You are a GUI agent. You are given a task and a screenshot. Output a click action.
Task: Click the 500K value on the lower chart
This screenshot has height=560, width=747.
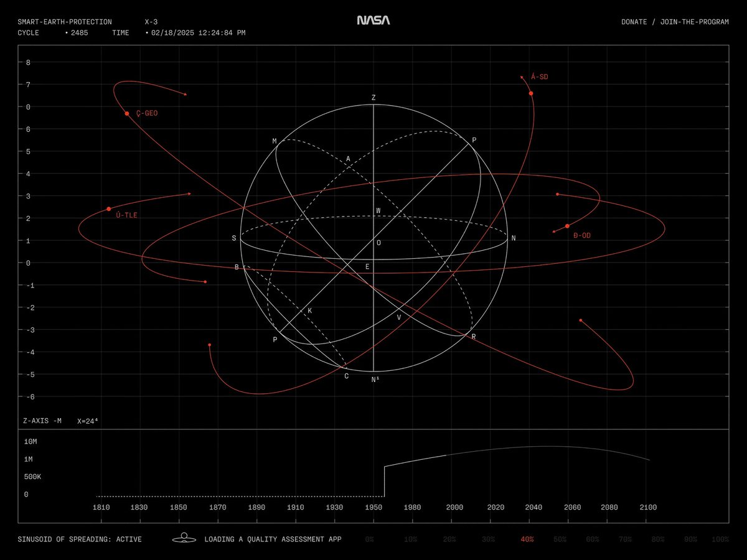pos(32,477)
